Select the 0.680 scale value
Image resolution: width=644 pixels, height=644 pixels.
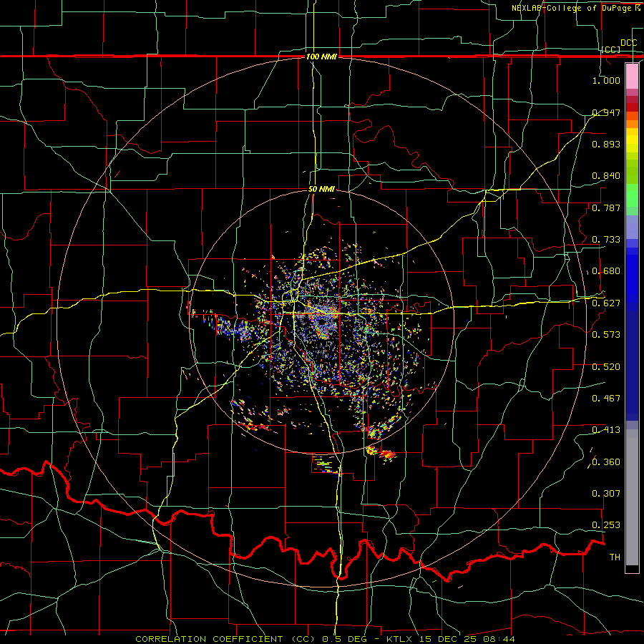(606, 271)
